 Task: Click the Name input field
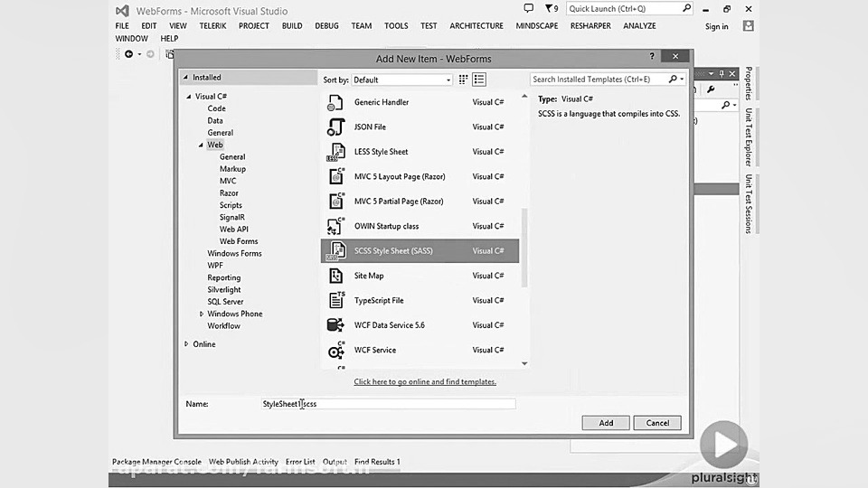(388, 404)
